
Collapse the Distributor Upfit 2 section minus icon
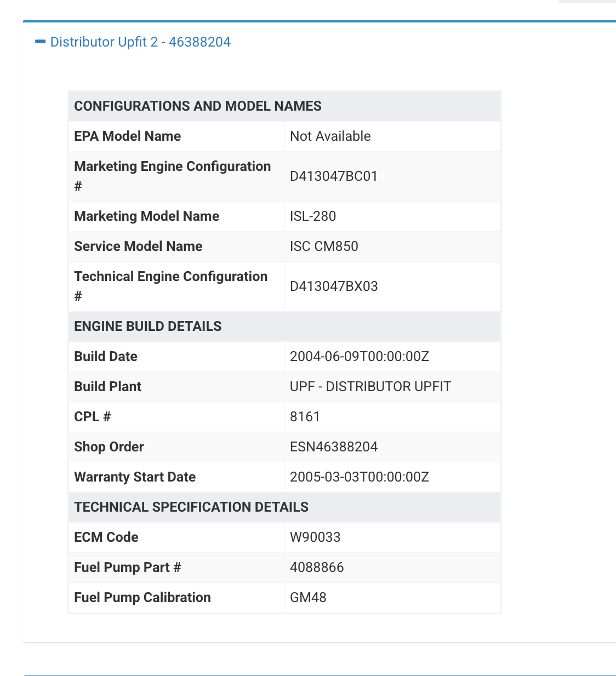pos(40,42)
